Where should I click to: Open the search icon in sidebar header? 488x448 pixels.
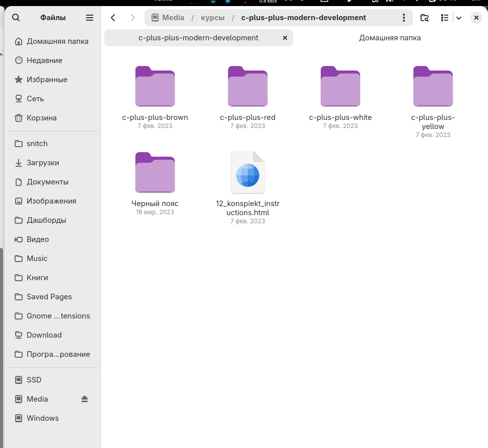(16, 18)
